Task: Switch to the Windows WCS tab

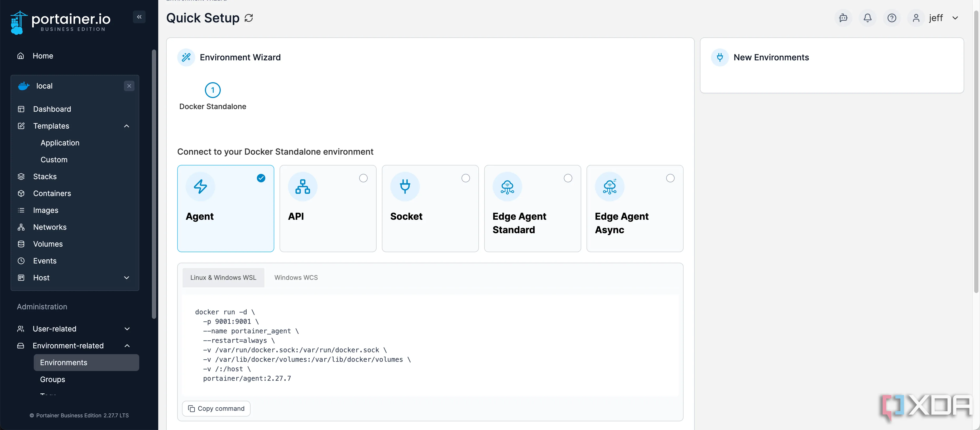Action: (296, 277)
